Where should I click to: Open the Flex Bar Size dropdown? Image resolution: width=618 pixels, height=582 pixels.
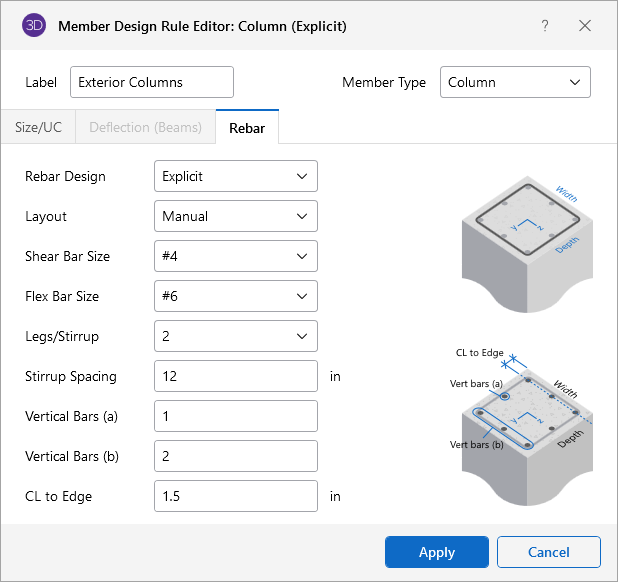236,296
